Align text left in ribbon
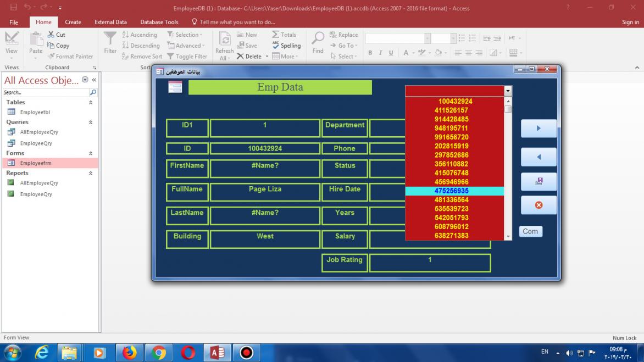The width and height of the screenshot is (644, 362). click(x=458, y=53)
